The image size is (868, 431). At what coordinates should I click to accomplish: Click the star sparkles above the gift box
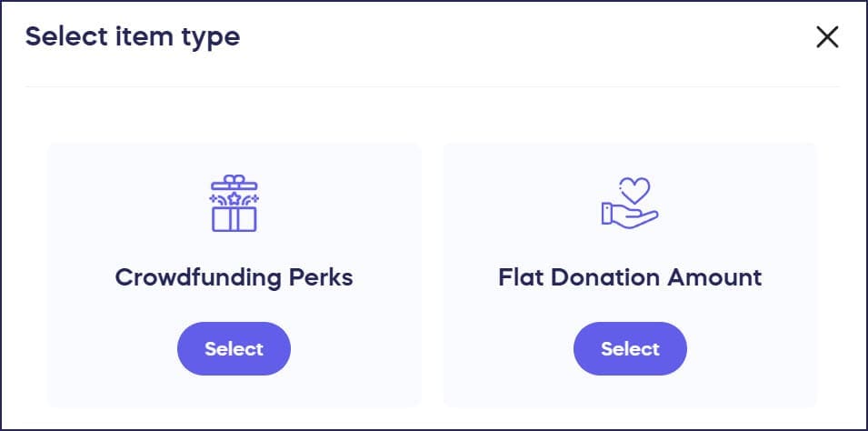click(x=234, y=196)
